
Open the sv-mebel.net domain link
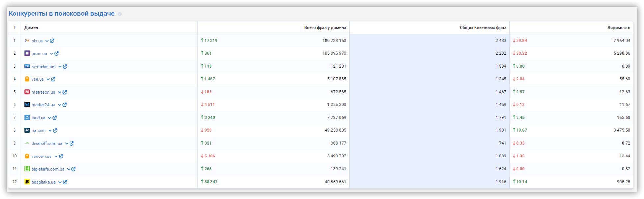43,67
